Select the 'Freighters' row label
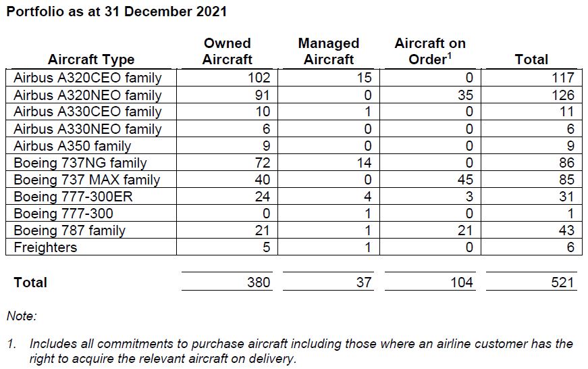 coord(45,247)
